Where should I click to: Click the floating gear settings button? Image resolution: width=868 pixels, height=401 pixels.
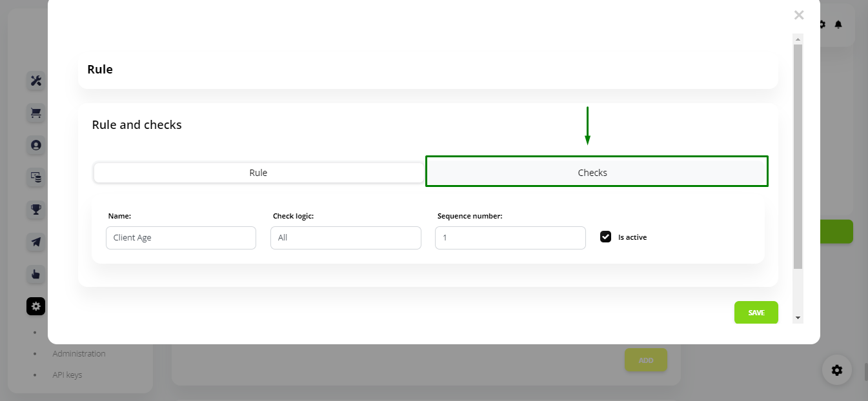click(837, 370)
